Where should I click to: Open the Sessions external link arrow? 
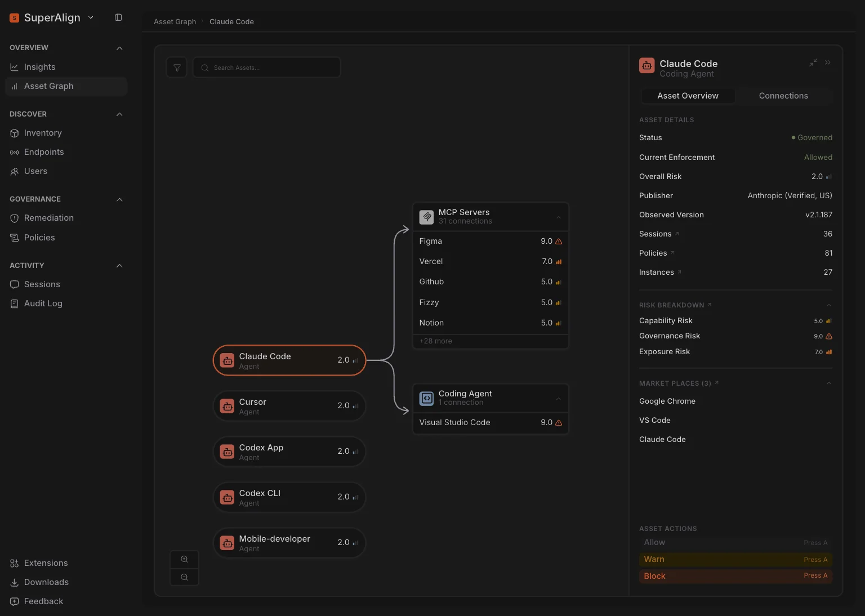click(677, 234)
